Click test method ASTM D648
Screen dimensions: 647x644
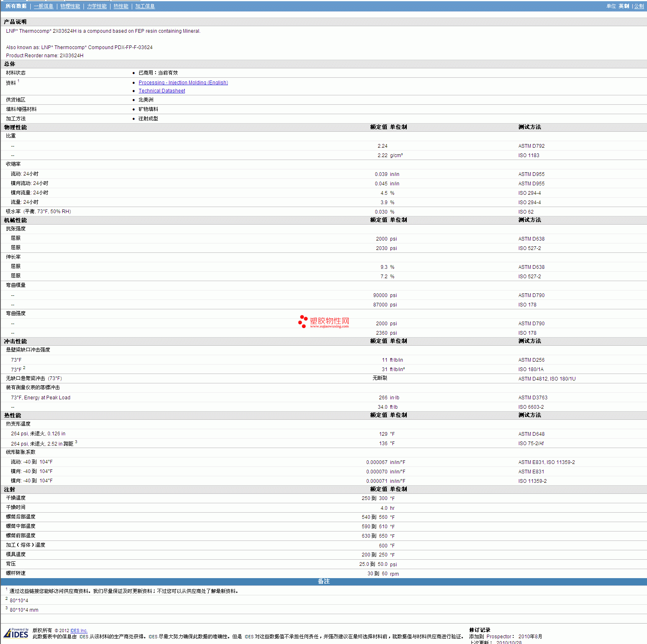click(531, 434)
